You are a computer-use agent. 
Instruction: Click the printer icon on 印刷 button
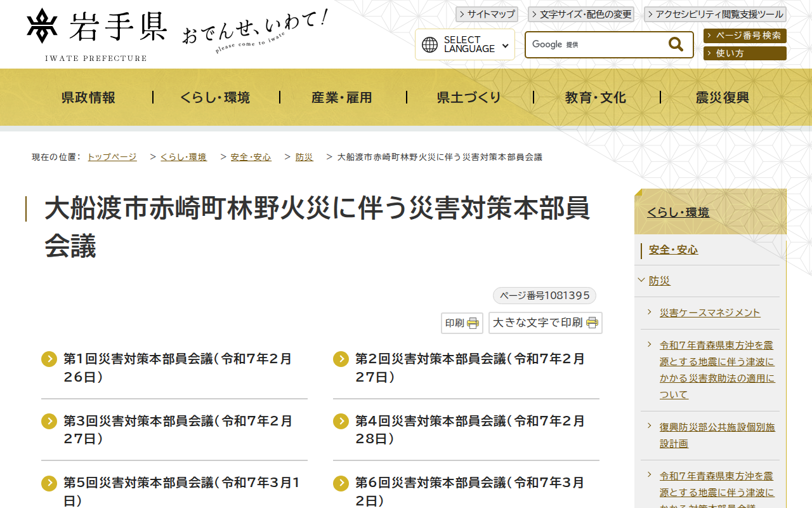point(473,323)
